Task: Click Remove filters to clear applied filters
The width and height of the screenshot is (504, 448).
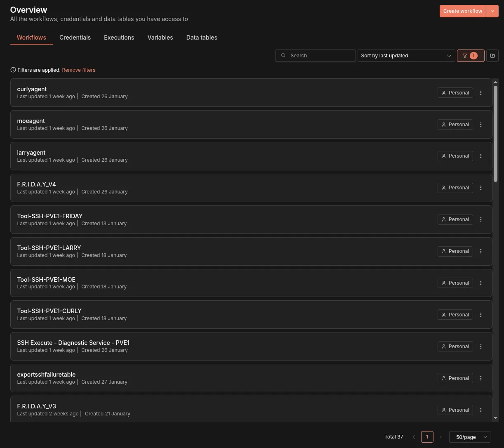Action: coord(78,70)
